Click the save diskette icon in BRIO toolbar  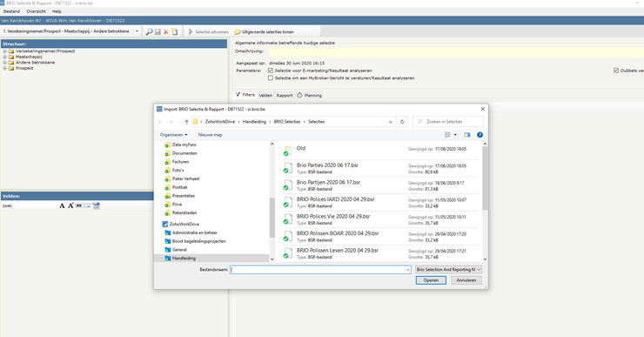coord(158,31)
